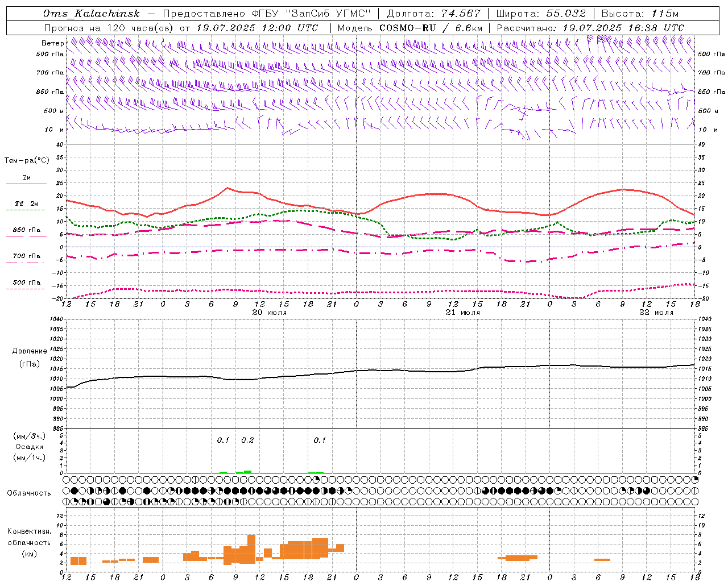
Task: Select the "Долгота: 74.567" header field
Action: click(x=433, y=14)
